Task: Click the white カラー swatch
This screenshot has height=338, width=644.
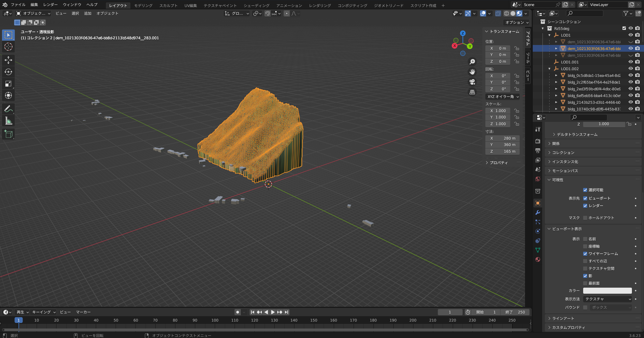Action: pyautogui.click(x=607, y=291)
